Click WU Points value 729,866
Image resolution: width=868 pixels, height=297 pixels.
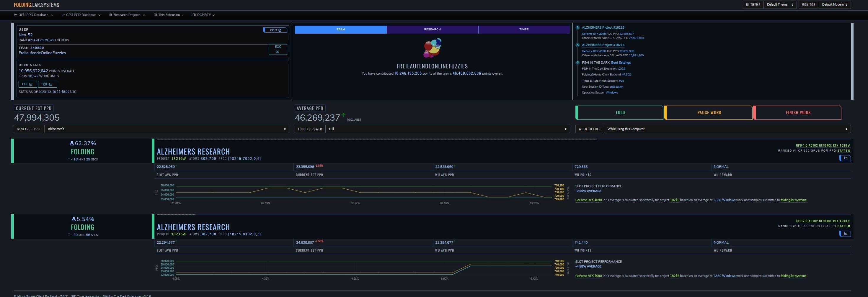click(581, 167)
